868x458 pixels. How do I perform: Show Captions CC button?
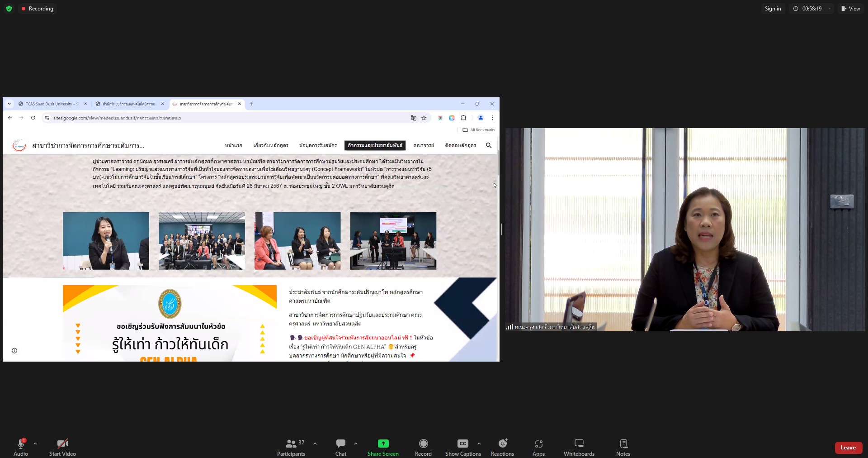point(463,447)
